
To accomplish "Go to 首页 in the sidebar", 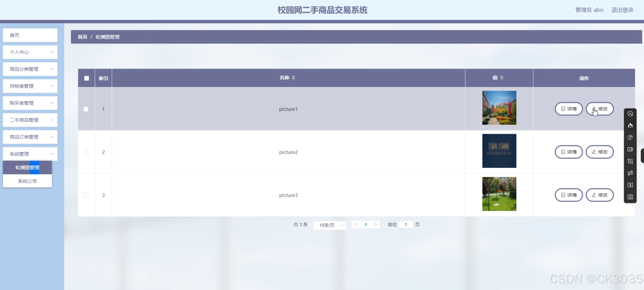I will (30, 35).
